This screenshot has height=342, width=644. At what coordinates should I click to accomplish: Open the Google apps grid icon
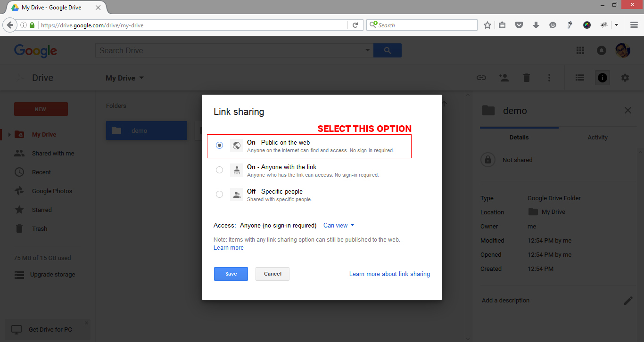(x=580, y=50)
